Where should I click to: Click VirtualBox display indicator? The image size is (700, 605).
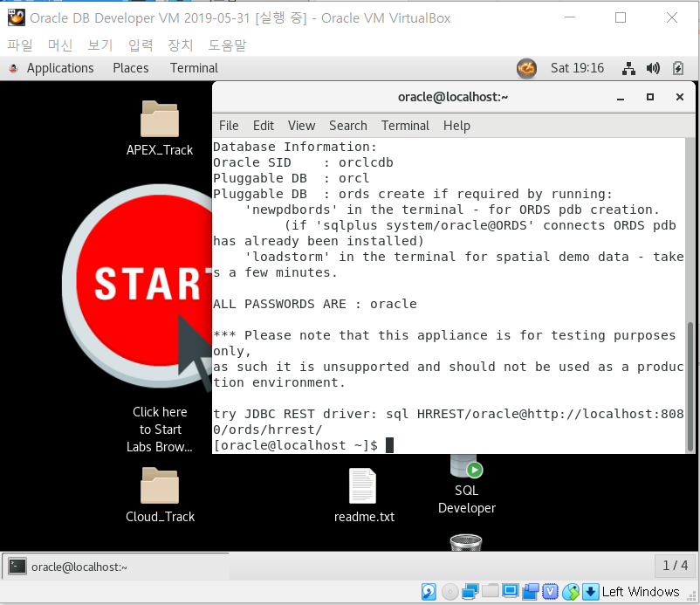(x=511, y=591)
